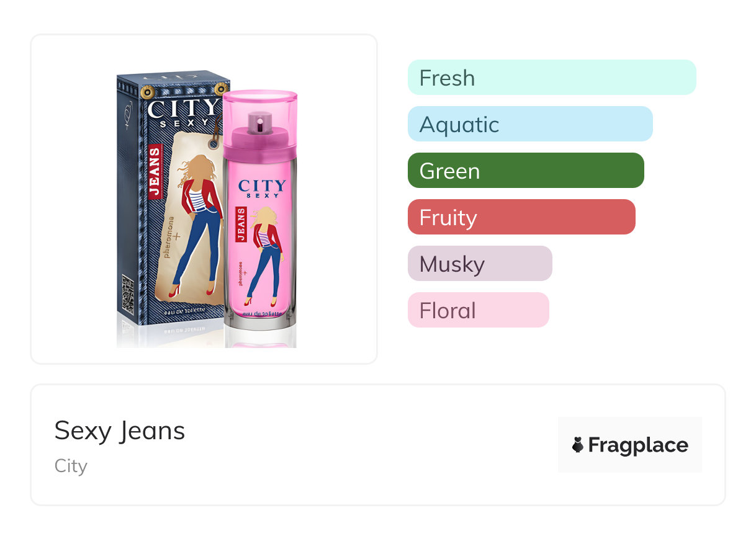Screen dimensions: 756x536
Task: Click the CITY logo on box top
Action: (x=184, y=109)
